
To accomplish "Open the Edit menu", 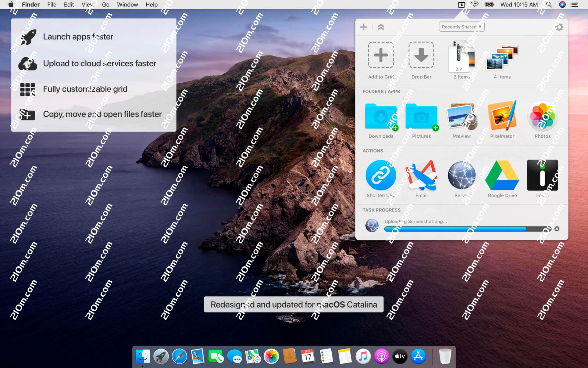I will coord(69,5).
